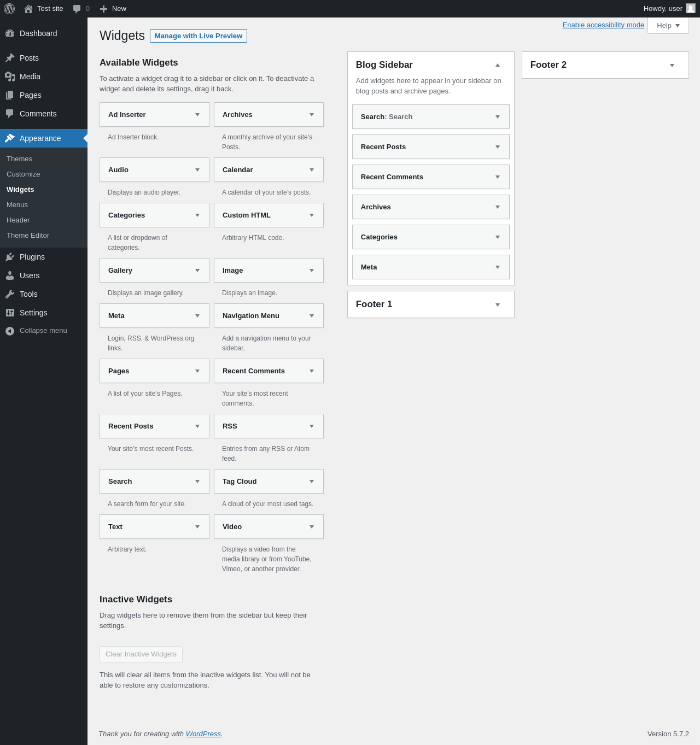Click the Media icon in sidebar
Viewport: 700px width, 745px height.
click(x=10, y=77)
